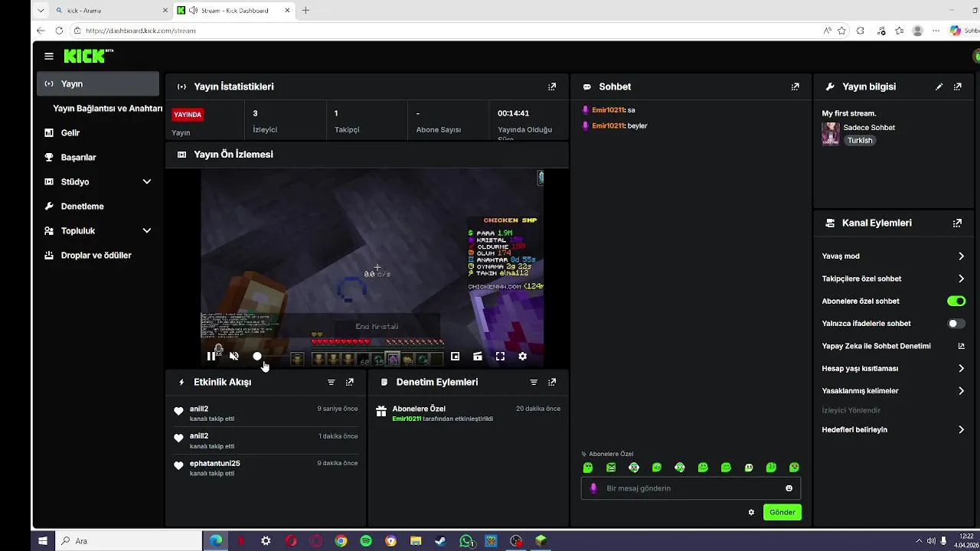Open chat settings gear beside Gönder

tap(751, 513)
